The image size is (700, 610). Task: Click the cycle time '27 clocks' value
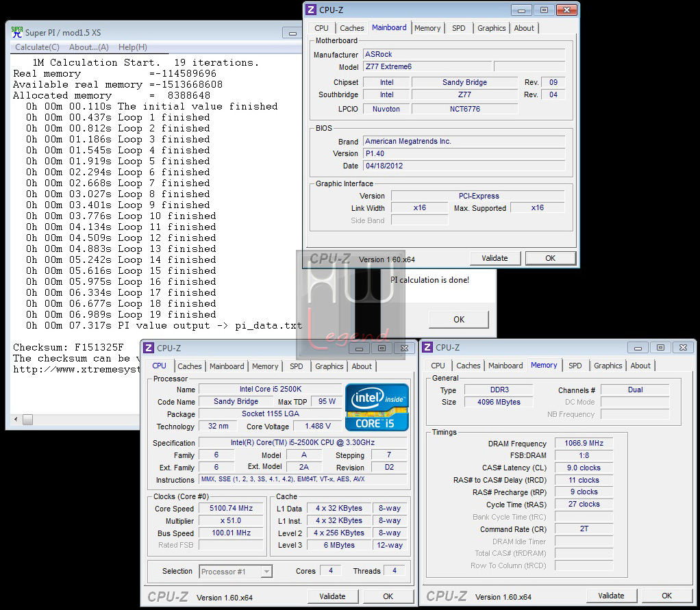pos(584,505)
